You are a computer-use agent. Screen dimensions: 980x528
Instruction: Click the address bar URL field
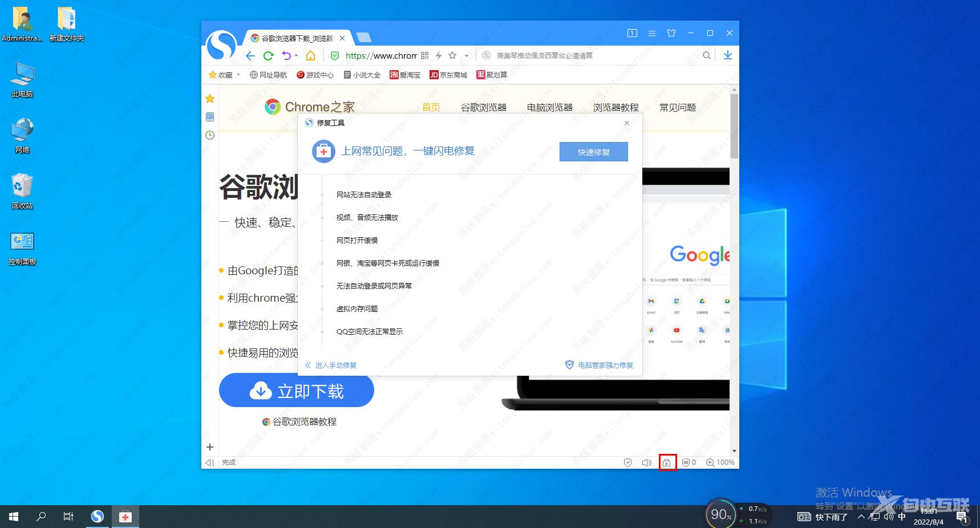(381, 55)
